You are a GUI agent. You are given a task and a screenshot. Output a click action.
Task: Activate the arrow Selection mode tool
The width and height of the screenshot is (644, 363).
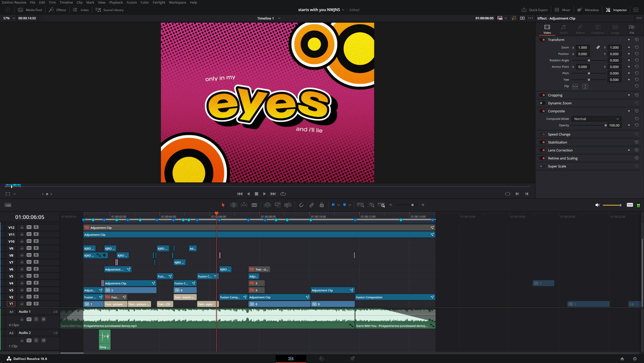point(223,205)
